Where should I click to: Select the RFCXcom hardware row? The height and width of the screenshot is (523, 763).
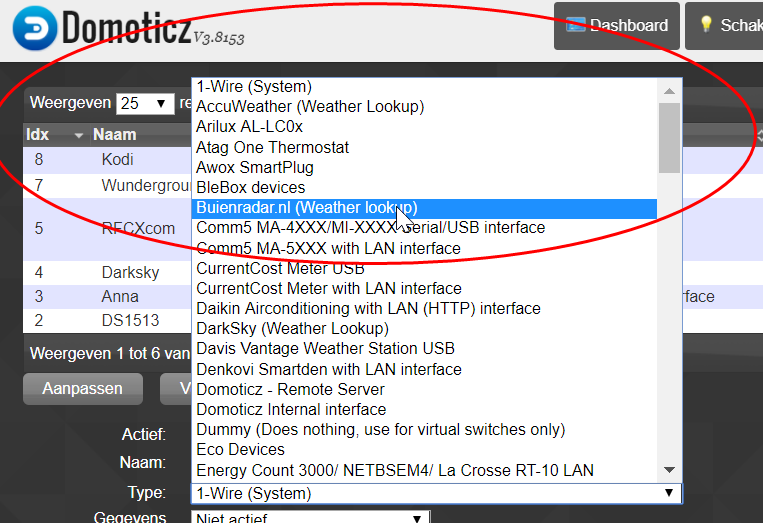pyautogui.click(x=108, y=229)
